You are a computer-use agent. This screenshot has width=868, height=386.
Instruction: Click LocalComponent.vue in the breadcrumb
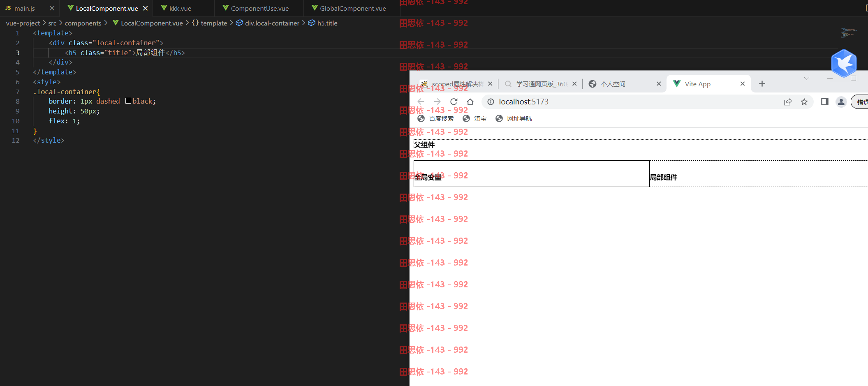pyautogui.click(x=148, y=23)
